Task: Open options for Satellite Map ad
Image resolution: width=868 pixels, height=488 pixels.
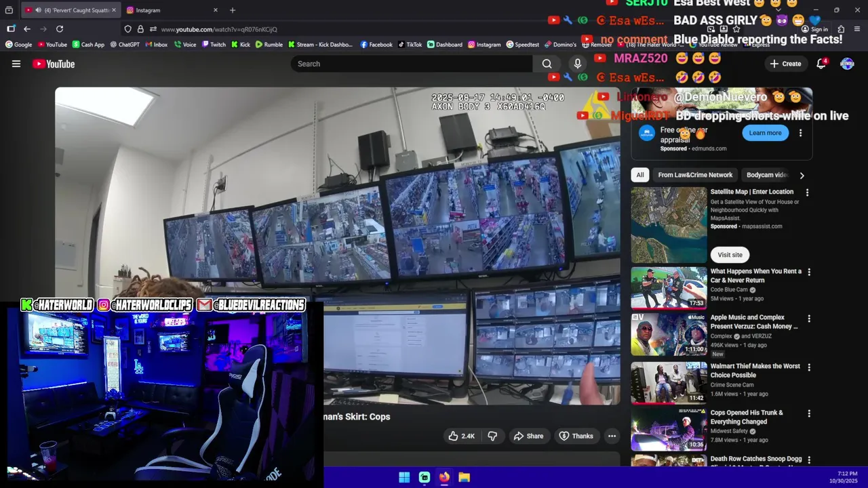Action: (x=807, y=192)
